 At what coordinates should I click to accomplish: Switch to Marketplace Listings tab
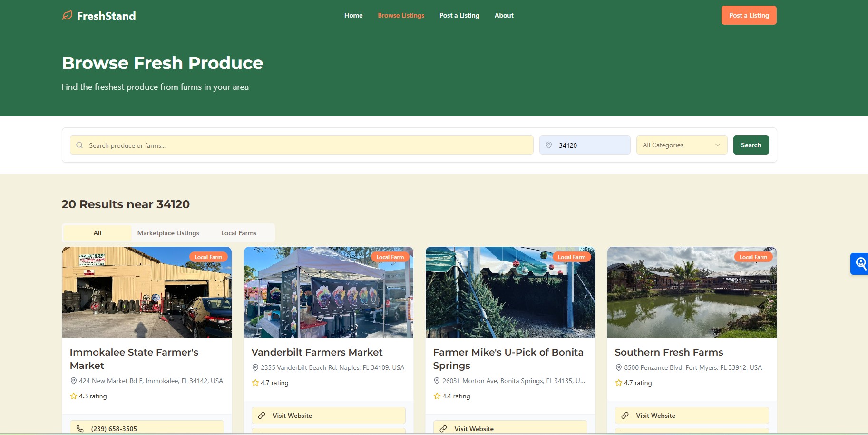point(168,233)
